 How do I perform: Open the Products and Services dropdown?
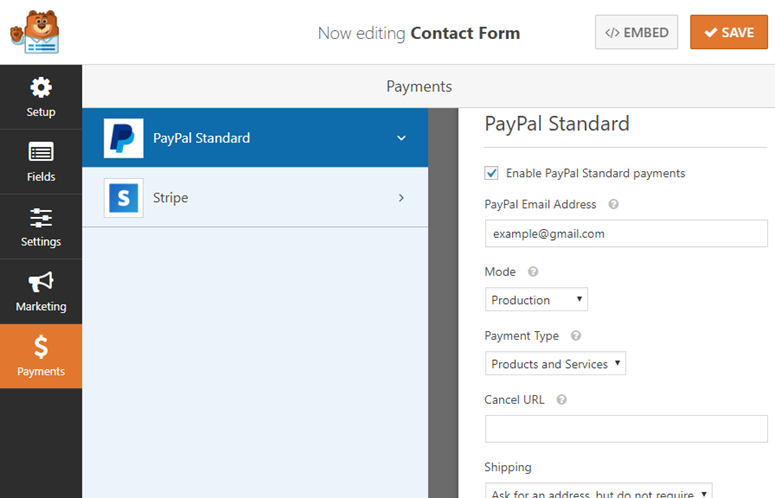pyautogui.click(x=555, y=363)
